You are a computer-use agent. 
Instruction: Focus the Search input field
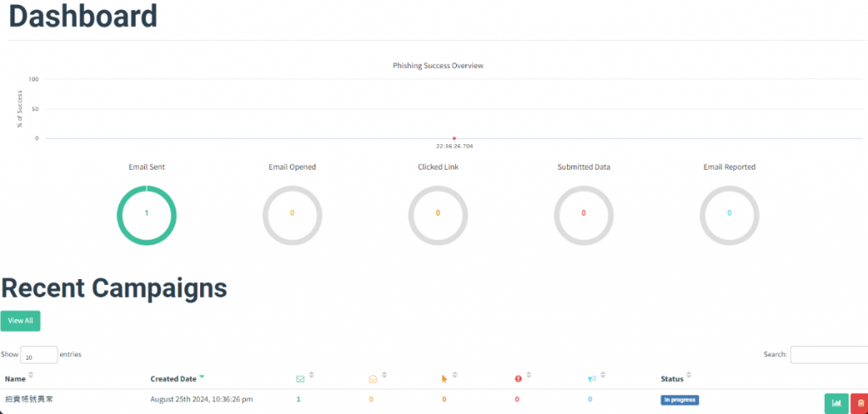coord(829,355)
